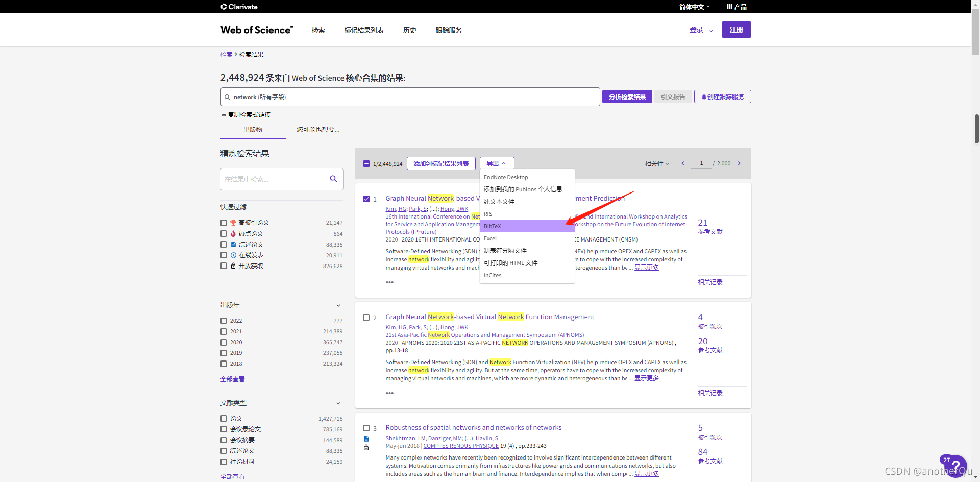Collapse the 导出 export dropdown
The width and height of the screenshot is (980, 482).
[496, 163]
